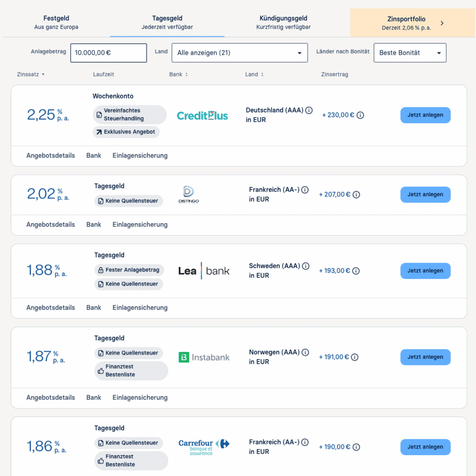Open the Zinsportfolio tab
The height and width of the screenshot is (476, 476).
tap(413, 23)
